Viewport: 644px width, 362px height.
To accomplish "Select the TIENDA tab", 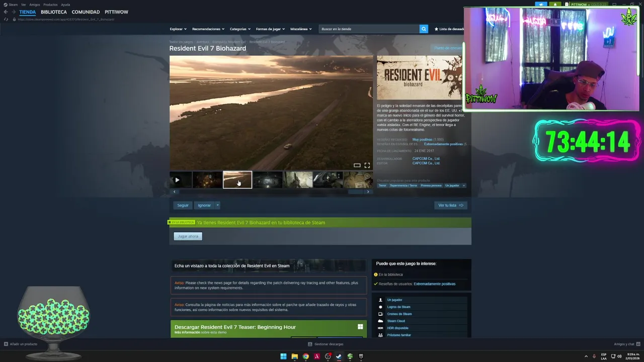I will coord(28,12).
